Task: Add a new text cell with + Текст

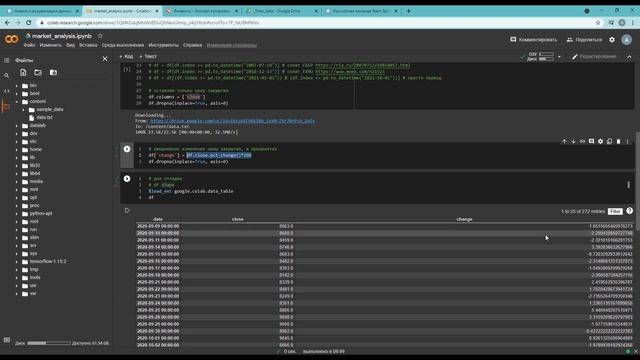Action: (x=148, y=56)
